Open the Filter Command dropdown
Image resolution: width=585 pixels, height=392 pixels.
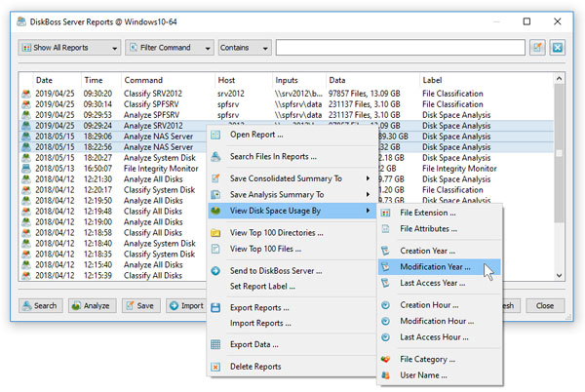pyautogui.click(x=170, y=48)
